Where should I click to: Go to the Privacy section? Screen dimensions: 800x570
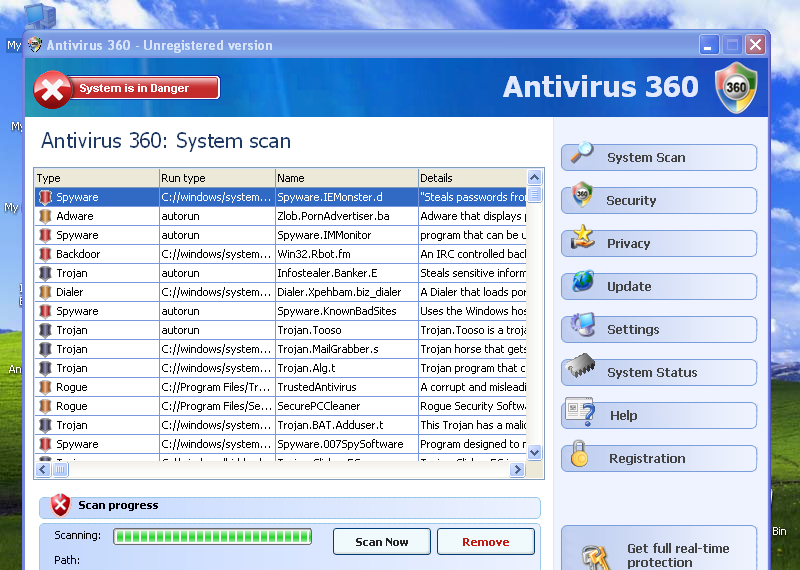(659, 243)
